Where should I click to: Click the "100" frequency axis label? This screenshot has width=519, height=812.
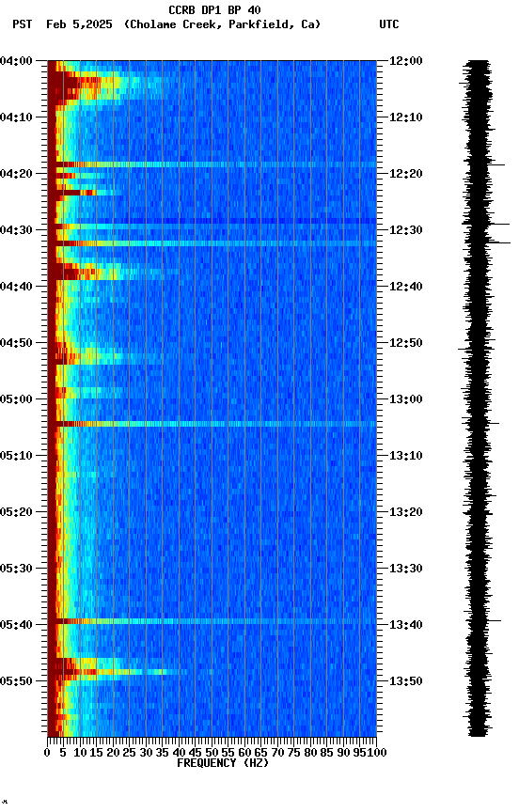point(377,754)
